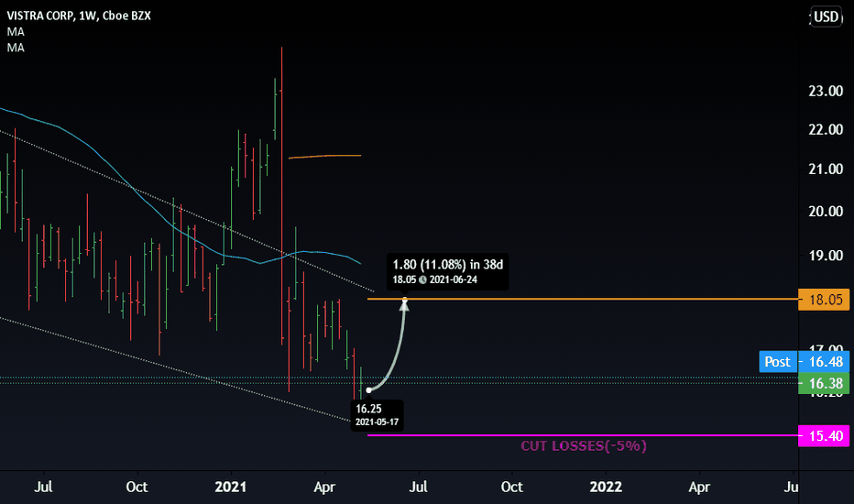Click the first Jul time axis label
The width and height of the screenshot is (854, 504).
click(44, 488)
